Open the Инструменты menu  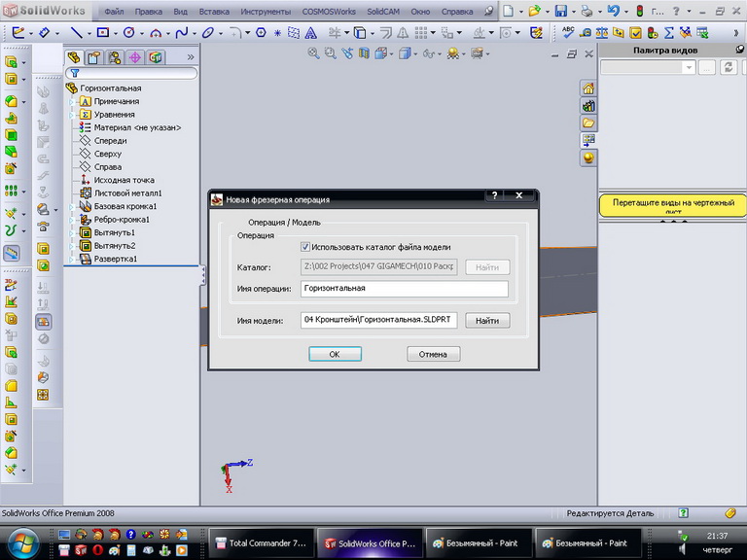[266, 12]
